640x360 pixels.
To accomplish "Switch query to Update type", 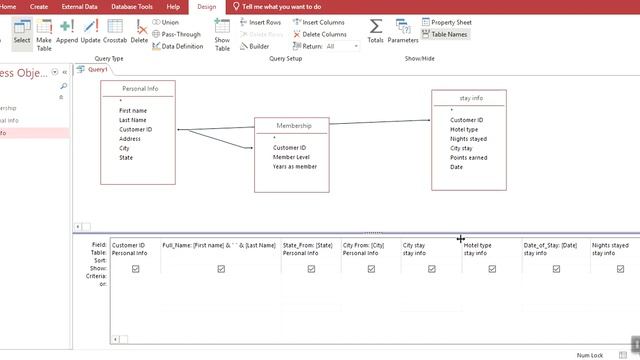I will [91, 32].
